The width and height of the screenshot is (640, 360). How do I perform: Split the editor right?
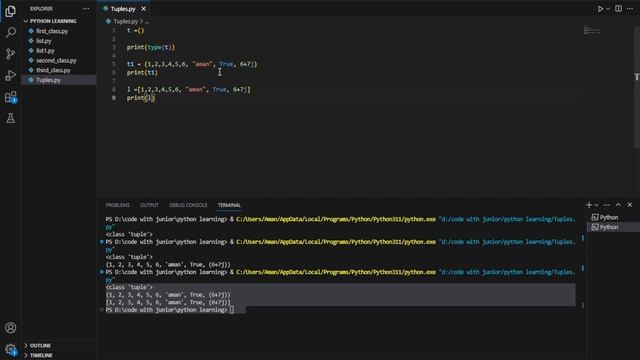pyautogui.click(x=618, y=9)
